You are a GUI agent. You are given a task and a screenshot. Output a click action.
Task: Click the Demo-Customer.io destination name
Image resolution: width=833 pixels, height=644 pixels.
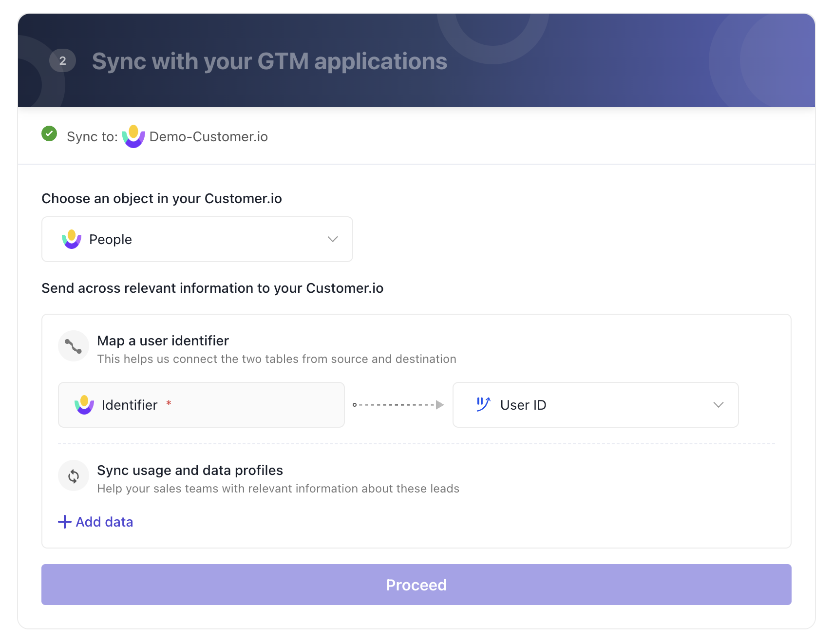[x=208, y=137]
